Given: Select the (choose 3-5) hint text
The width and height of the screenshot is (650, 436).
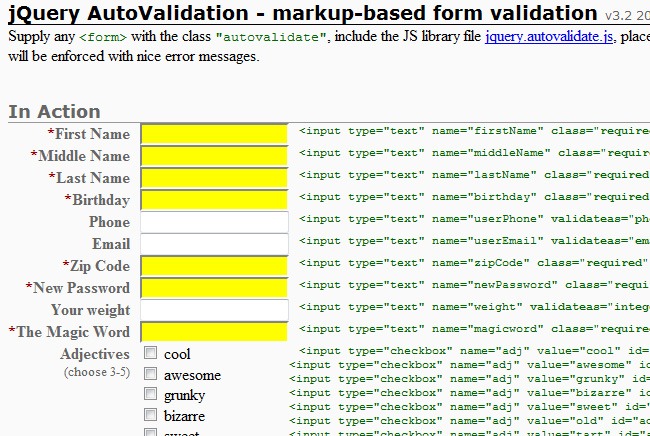Looking at the screenshot, I should point(97,372).
